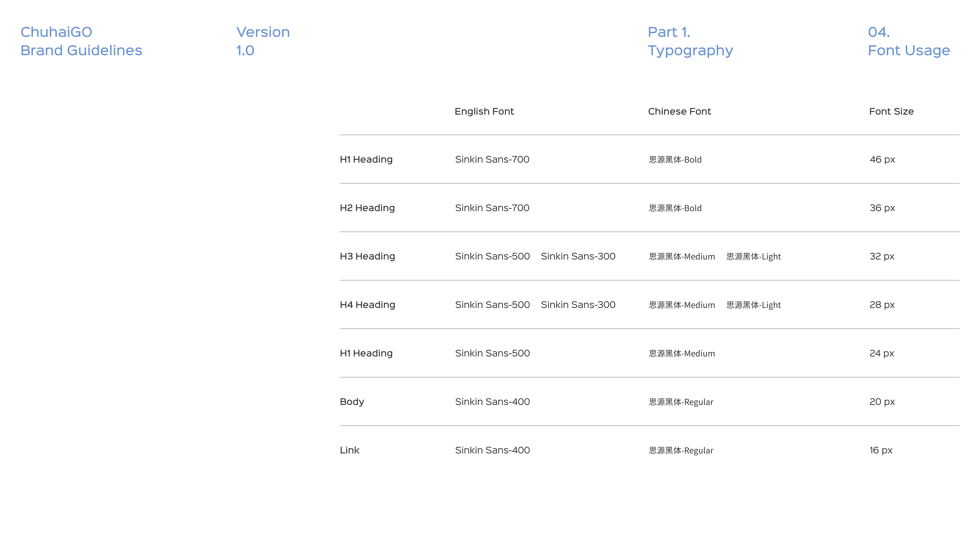Select the H2 Heading row label
Screen dimensions: 980x551
click(367, 208)
